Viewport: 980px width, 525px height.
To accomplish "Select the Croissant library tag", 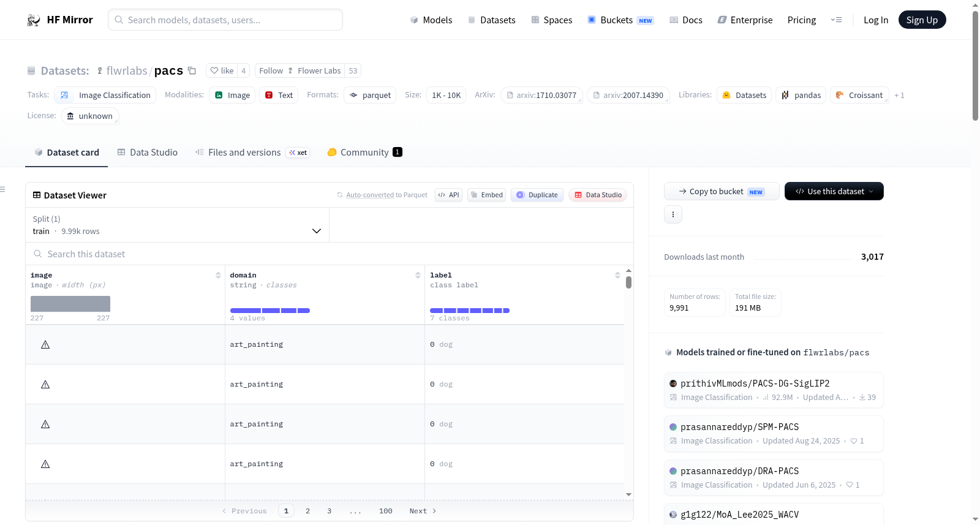I will click(859, 95).
